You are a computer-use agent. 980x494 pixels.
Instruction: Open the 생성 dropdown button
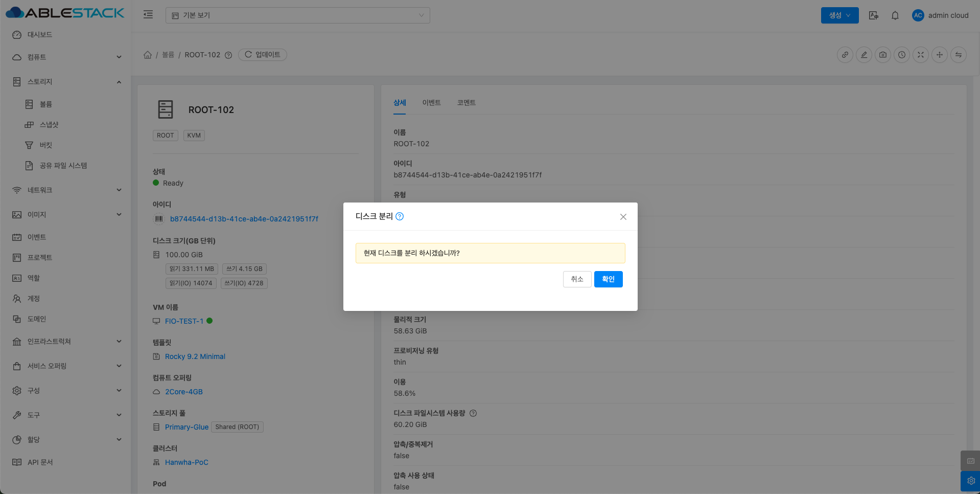pos(839,15)
